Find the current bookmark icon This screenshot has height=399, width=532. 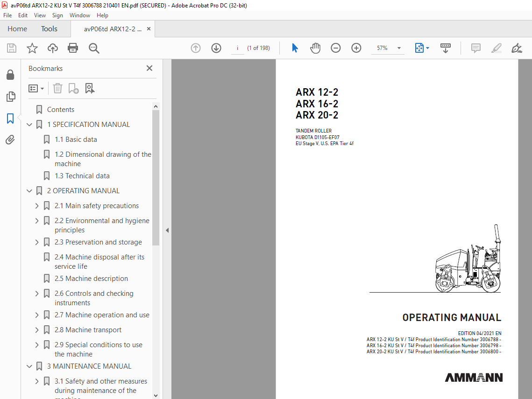(90, 89)
